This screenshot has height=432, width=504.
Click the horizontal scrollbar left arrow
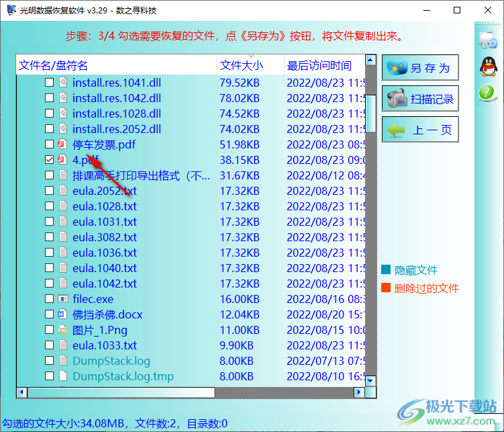[21, 392]
